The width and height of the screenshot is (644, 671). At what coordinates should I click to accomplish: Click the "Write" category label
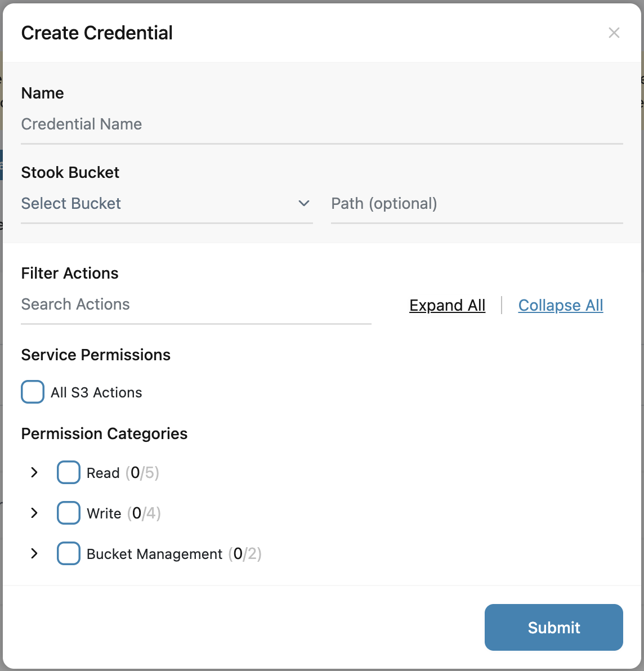click(104, 513)
